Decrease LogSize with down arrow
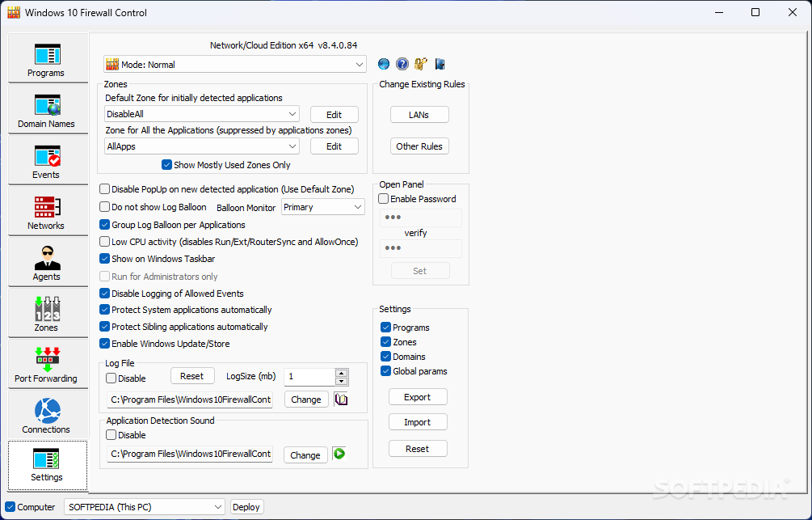812x520 pixels. click(341, 381)
